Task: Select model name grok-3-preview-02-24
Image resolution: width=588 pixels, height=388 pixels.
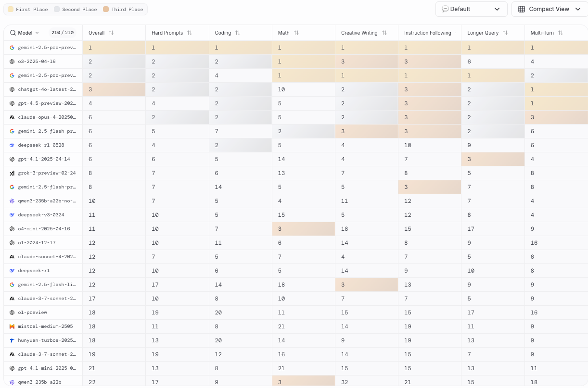Action: 47,173
